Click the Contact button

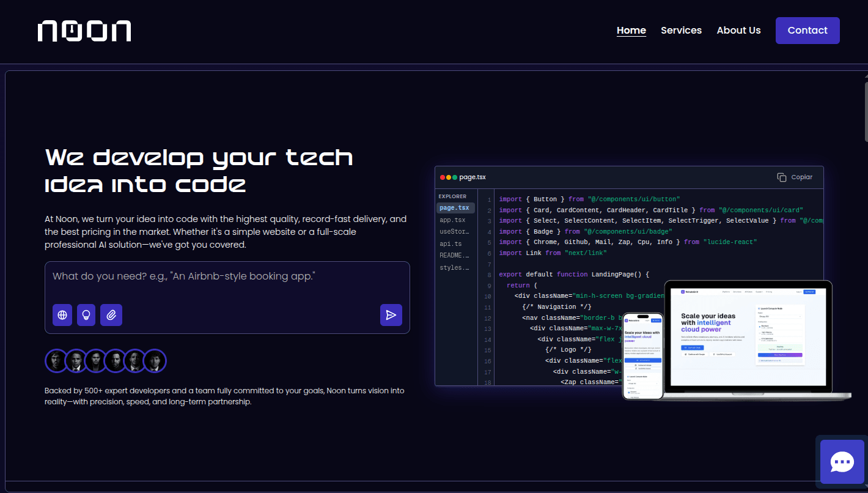click(x=807, y=31)
